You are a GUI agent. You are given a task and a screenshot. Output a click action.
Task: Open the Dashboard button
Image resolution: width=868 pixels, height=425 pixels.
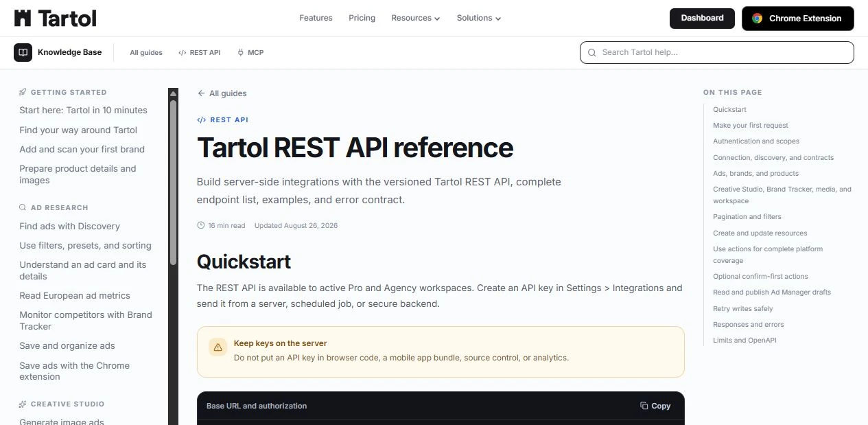(702, 18)
